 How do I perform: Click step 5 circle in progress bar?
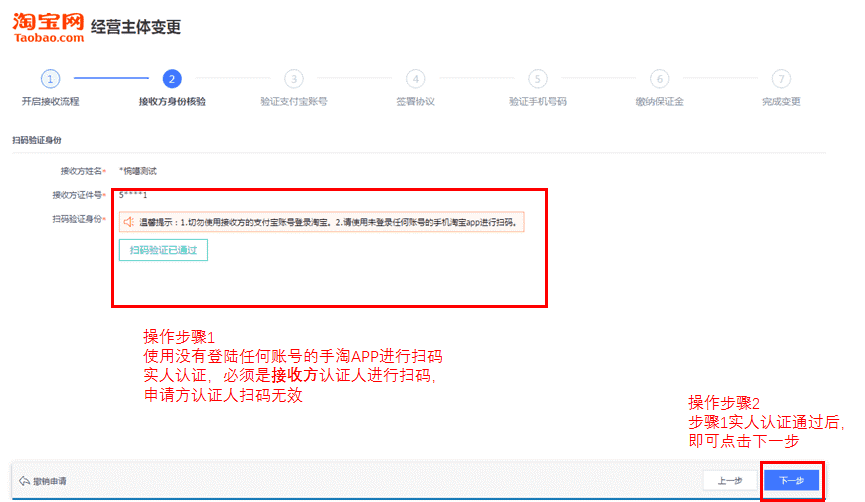coord(538,78)
